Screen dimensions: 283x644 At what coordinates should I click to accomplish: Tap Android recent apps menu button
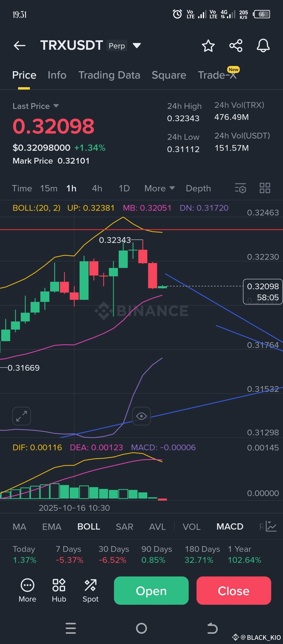[x=71, y=628]
